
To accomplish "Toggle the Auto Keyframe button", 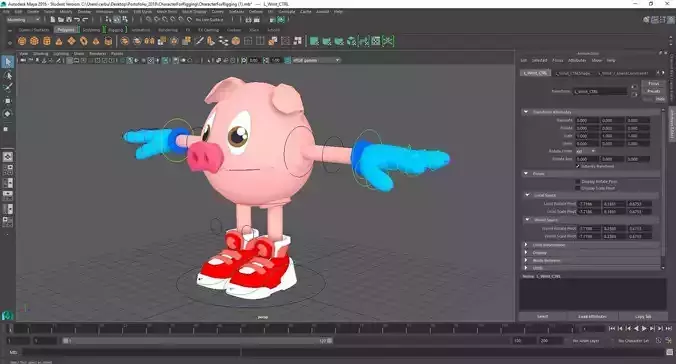I will (x=658, y=341).
